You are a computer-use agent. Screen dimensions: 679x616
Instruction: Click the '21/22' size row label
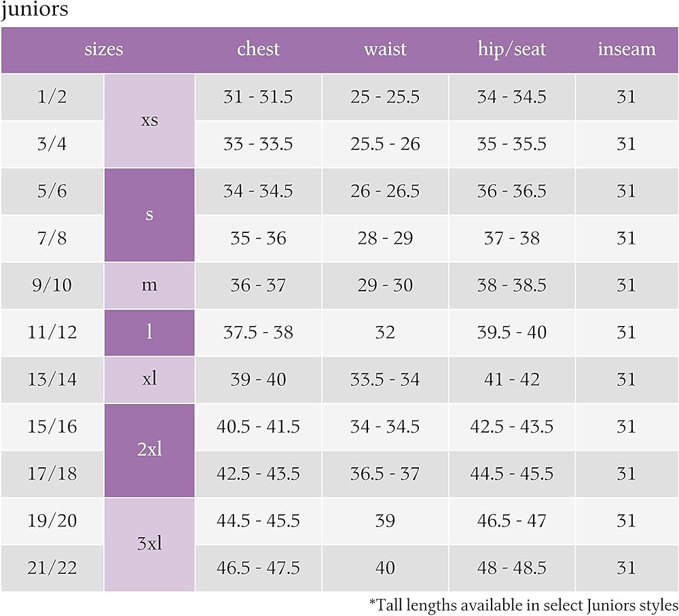[52, 568]
